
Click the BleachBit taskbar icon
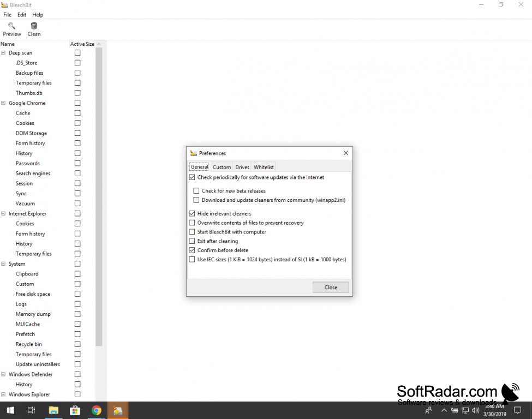118,410
